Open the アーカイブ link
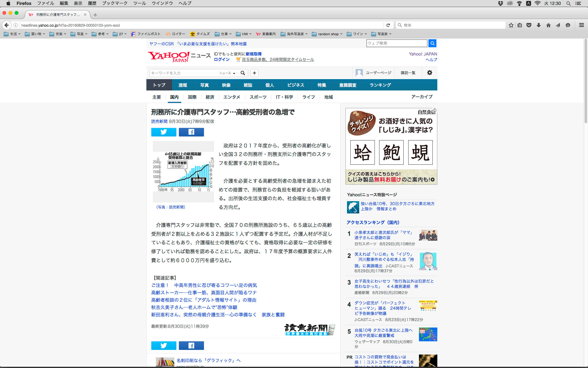The width and height of the screenshot is (588, 368). click(422, 97)
